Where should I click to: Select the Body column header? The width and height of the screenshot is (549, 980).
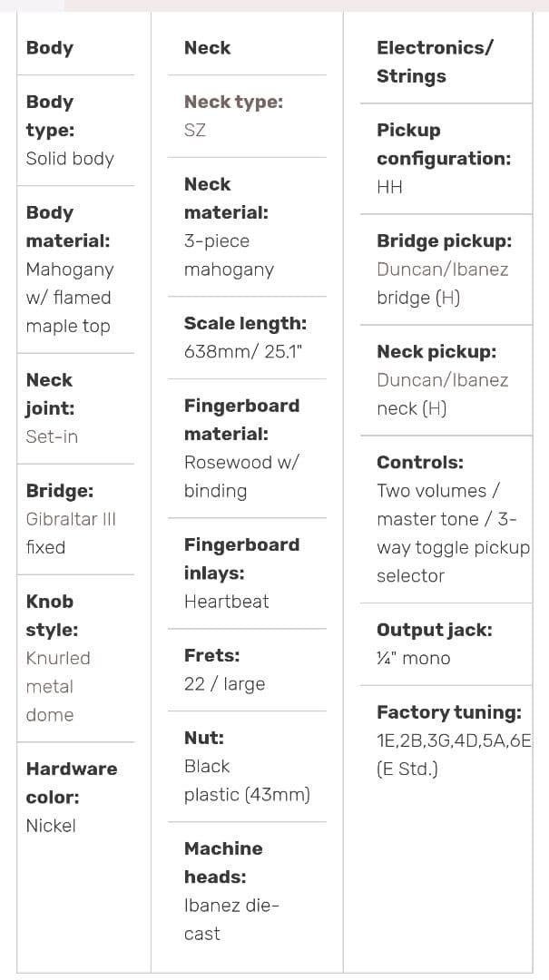[x=50, y=48]
